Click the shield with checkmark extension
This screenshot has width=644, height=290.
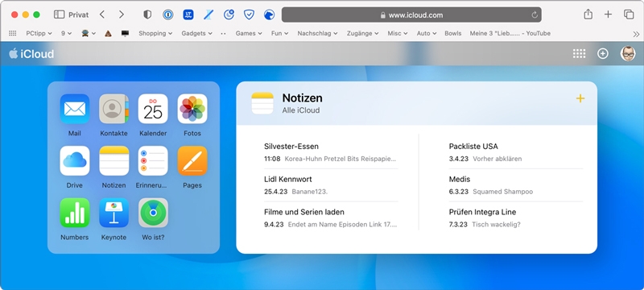[249, 14]
